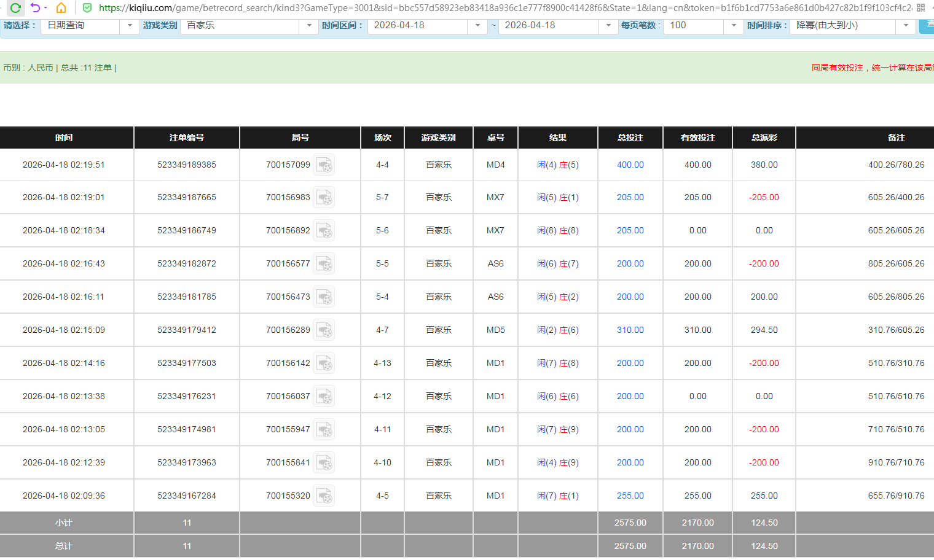Expand the undo arrow dropdown in the toolbar

tap(45, 8)
